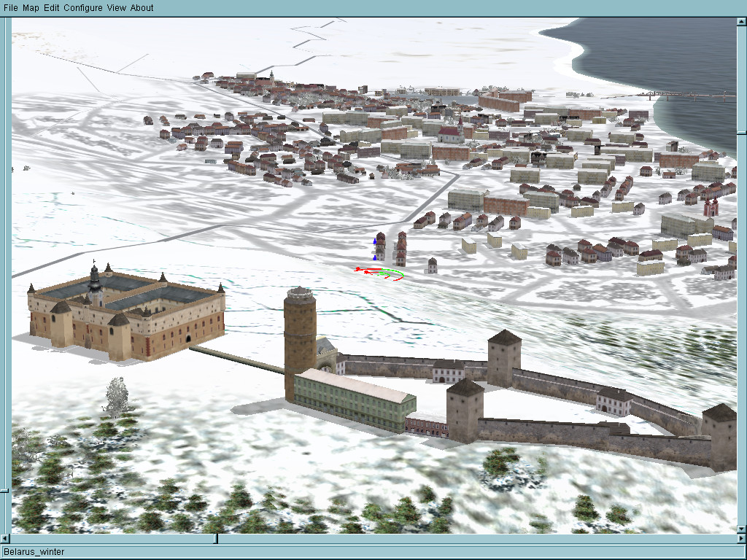Click the left-edge vertical slider handle

point(4,491)
